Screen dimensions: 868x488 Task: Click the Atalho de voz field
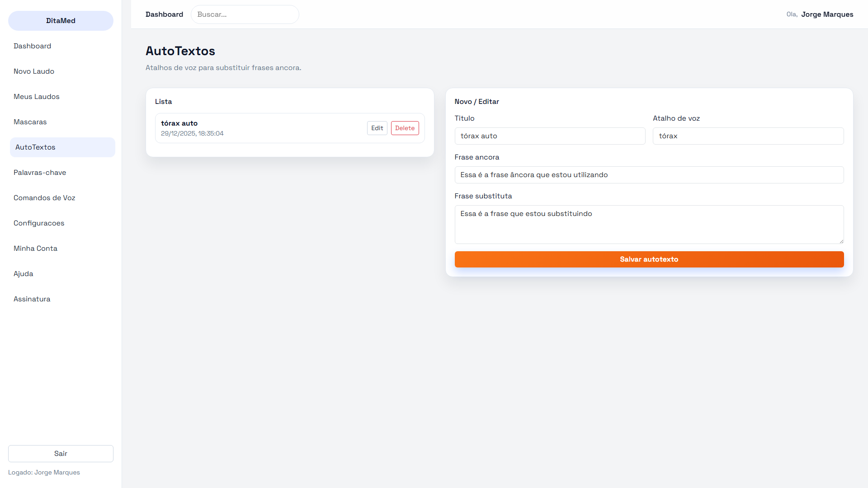click(x=748, y=136)
